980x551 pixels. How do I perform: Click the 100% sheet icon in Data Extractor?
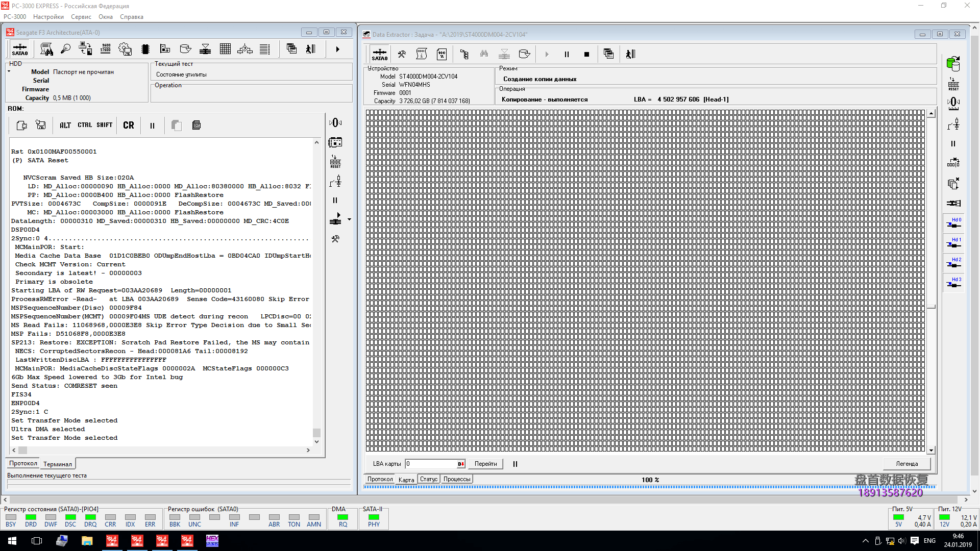[x=442, y=54]
